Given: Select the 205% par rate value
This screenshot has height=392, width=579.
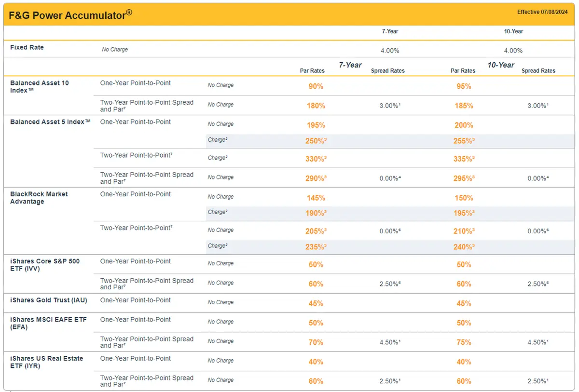Looking at the screenshot, I should tap(317, 231).
